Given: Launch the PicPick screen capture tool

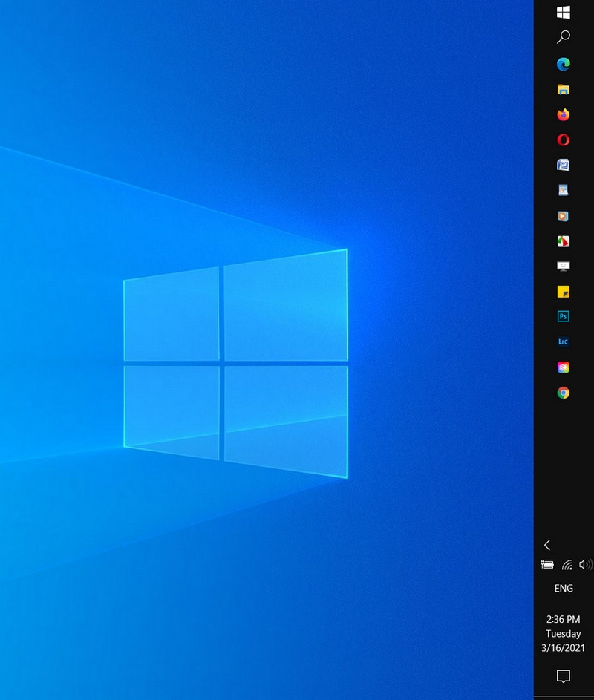Looking at the screenshot, I should pyautogui.click(x=563, y=241).
